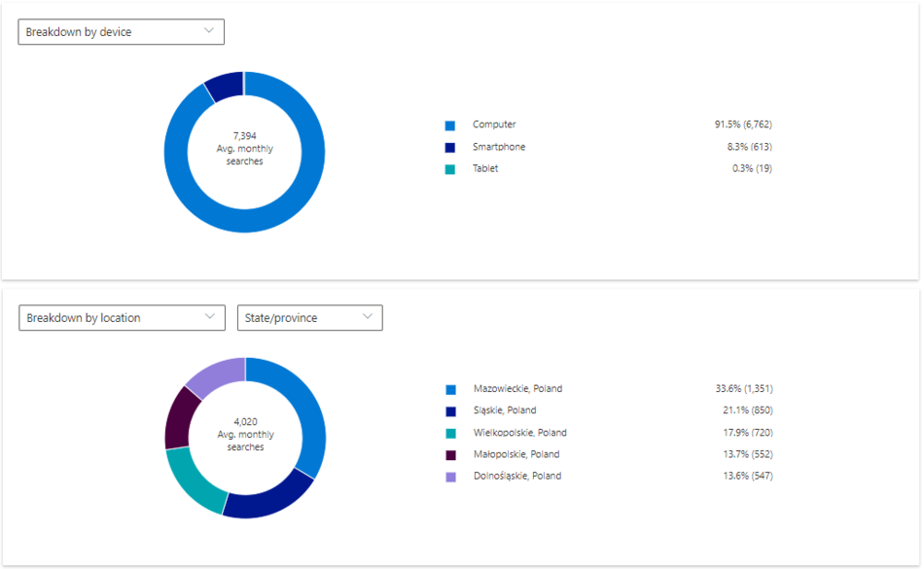Click the Dolnośląskie legend color swatch

[450, 477]
